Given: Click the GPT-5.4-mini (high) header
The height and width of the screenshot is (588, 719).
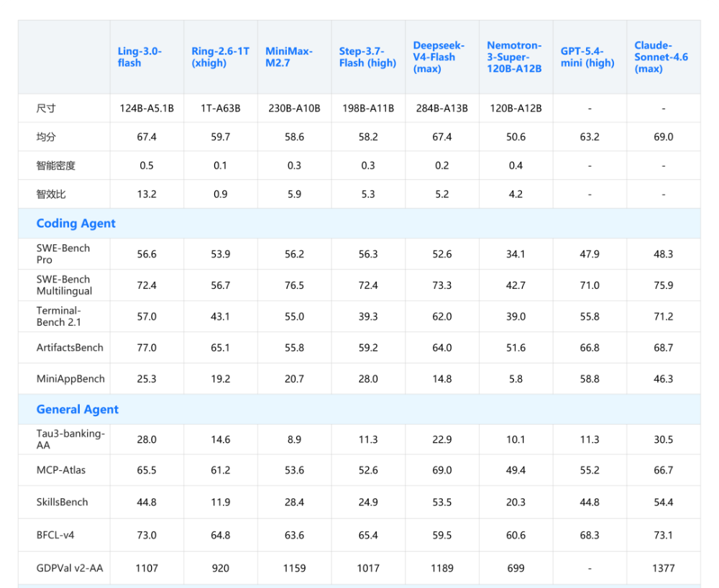Looking at the screenshot, I should tap(587, 58).
